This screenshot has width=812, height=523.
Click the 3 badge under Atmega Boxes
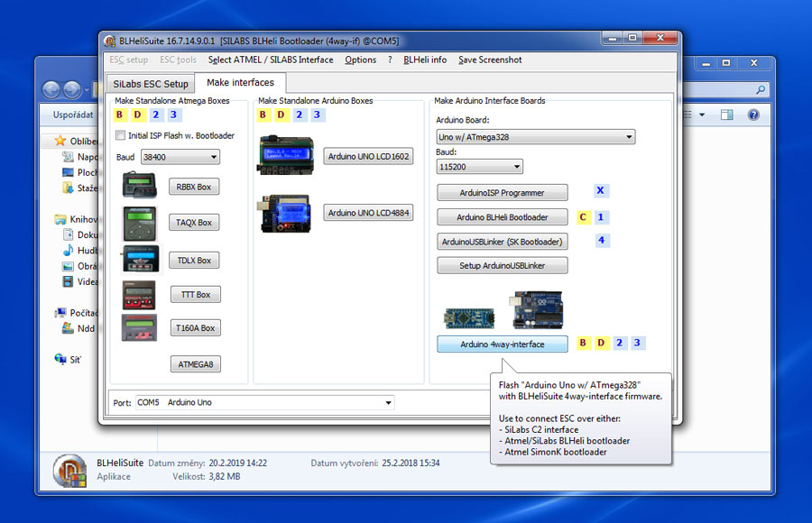pyautogui.click(x=173, y=115)
